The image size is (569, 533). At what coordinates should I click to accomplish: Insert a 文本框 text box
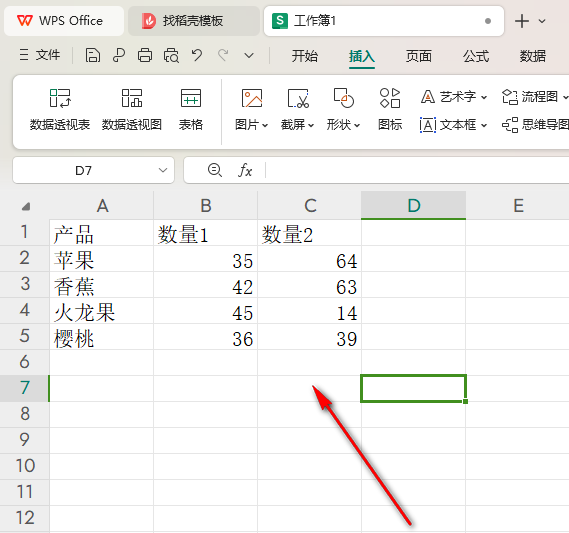tap(453, 125)
